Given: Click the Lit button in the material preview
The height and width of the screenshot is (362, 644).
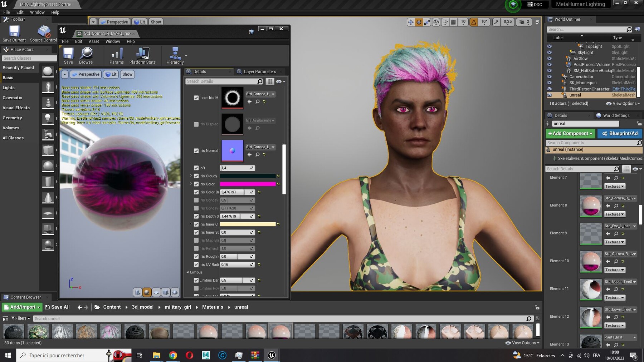Looking at the screenshot, I should [x=111, y=74].
